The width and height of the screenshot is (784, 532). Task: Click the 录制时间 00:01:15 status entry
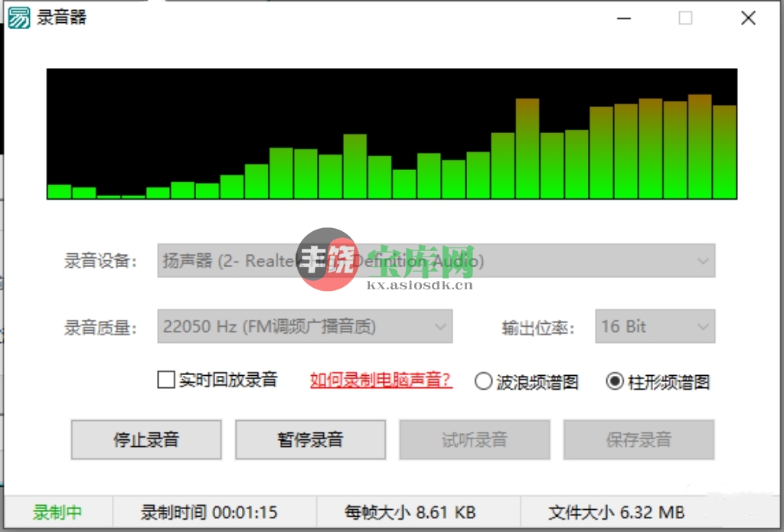tap(209, 513)
